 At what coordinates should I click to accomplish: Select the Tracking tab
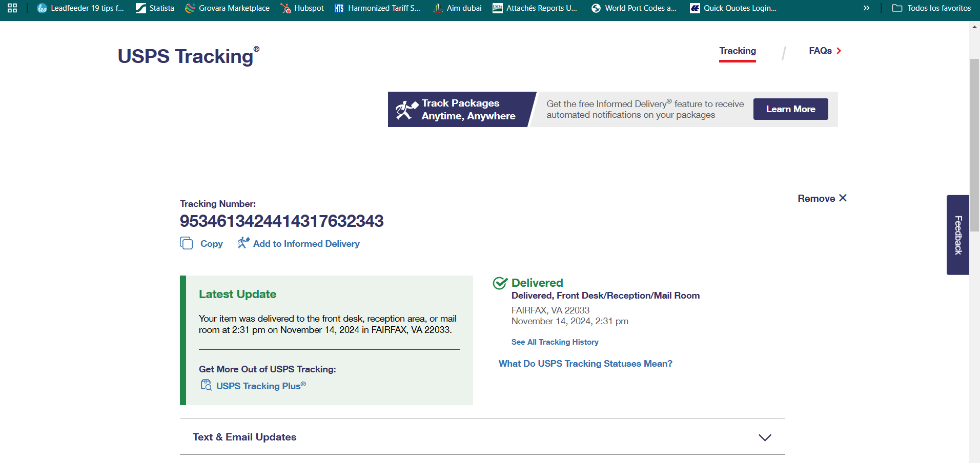point(738,51)
